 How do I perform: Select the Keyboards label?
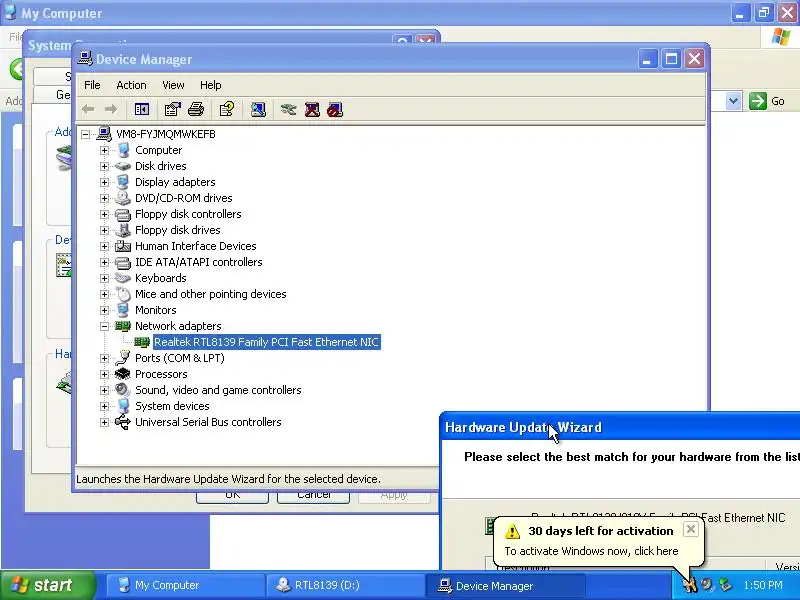(161, 278)
